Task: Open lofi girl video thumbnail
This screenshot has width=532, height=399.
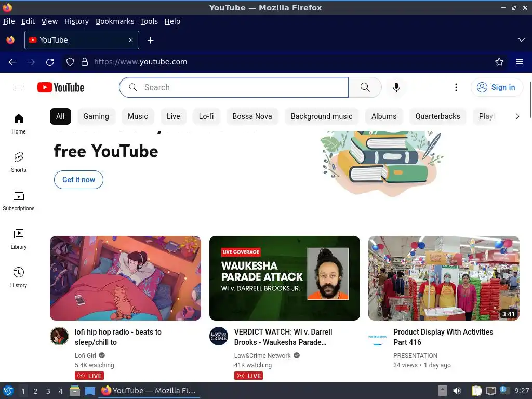Action: coord(126,278)
